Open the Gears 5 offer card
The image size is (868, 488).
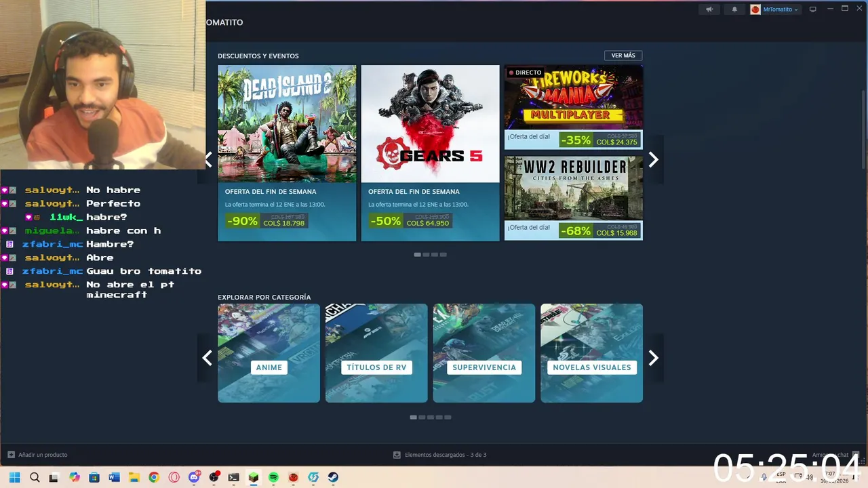[x=430, y=153]
